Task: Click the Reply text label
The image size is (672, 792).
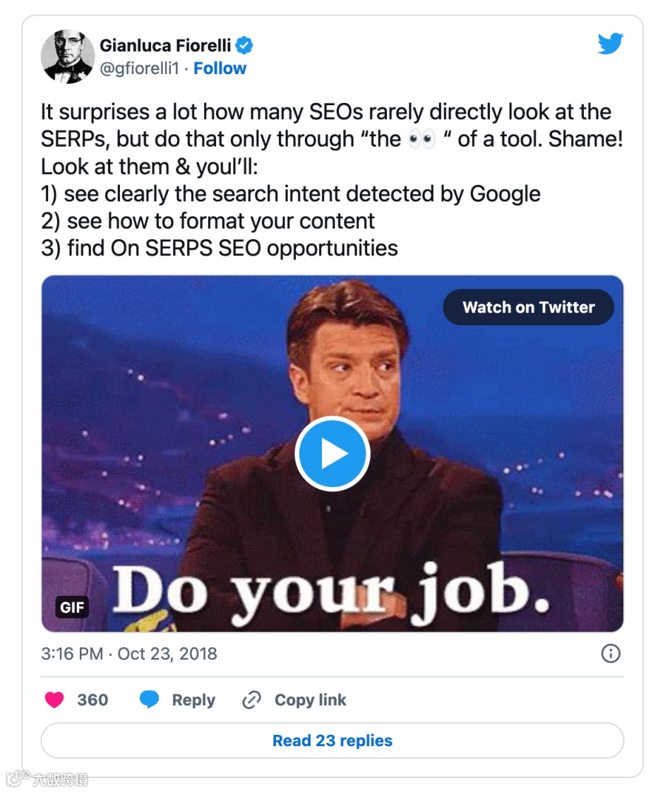Action: click(193, 700)
